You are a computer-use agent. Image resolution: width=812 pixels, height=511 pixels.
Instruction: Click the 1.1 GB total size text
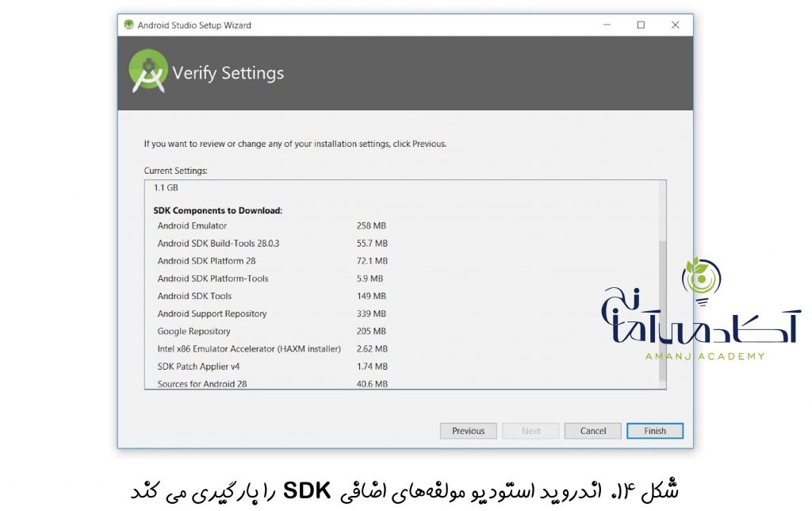pyautogui.click(x=166, y=187)
